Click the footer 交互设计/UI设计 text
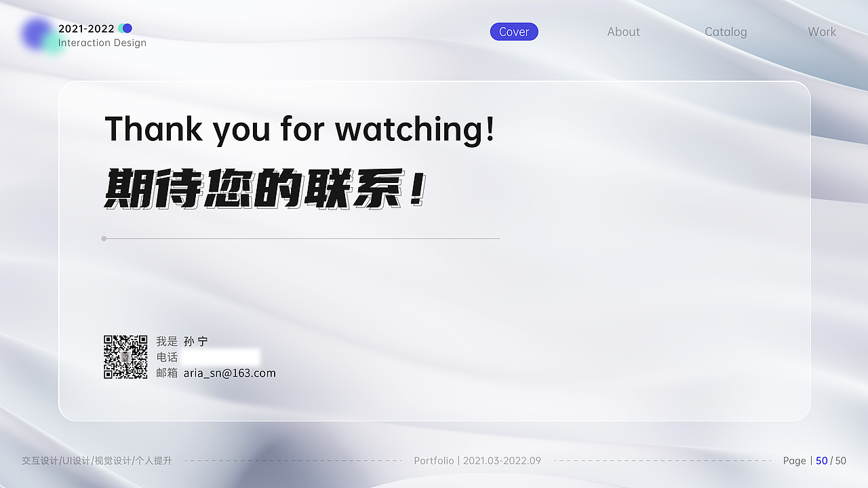868x488 pixels. coord(97,461)
